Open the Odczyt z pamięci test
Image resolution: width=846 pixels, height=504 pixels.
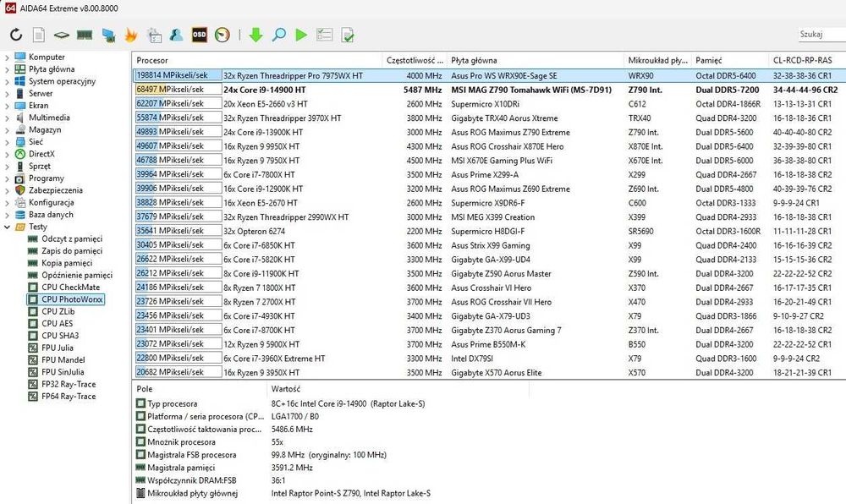point(72,238)
